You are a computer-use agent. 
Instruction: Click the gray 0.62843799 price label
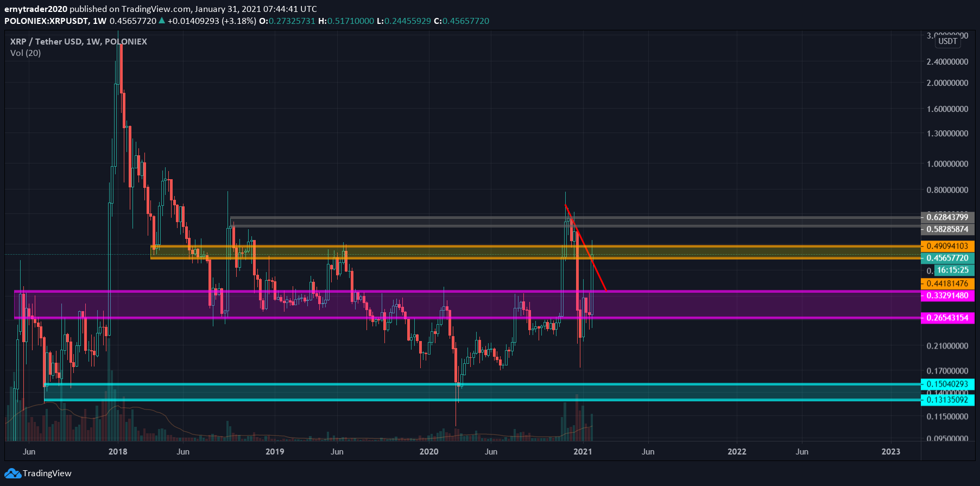click(x=947, y=217)
